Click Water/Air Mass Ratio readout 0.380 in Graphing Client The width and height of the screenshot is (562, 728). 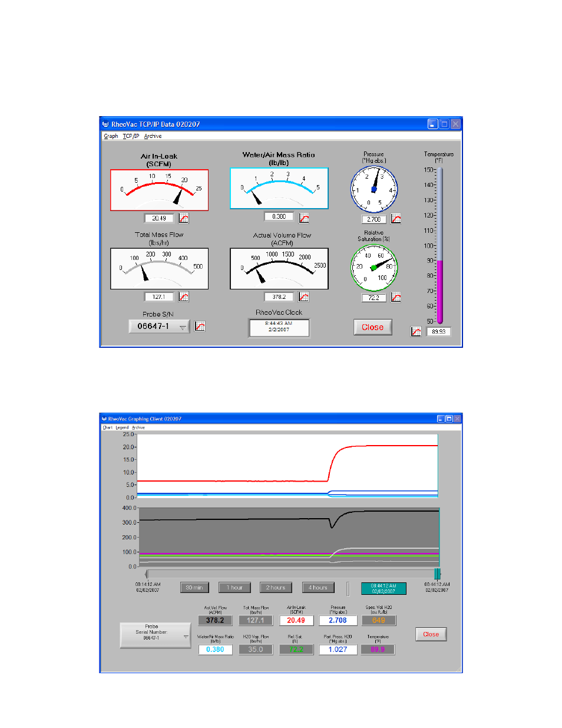[215, 650]
